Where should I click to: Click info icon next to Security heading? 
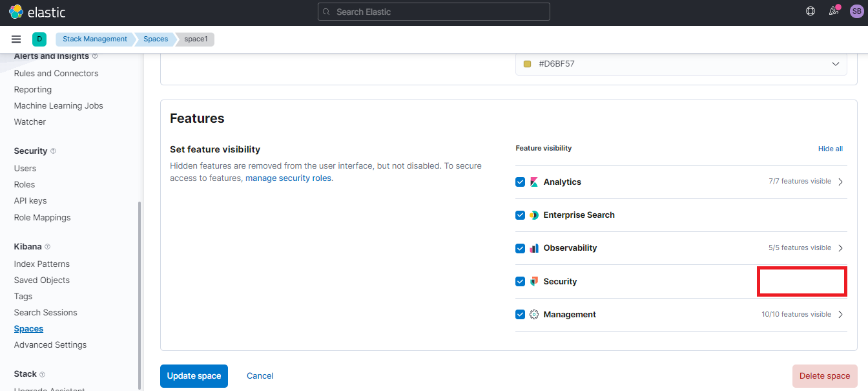(x=53, y=151)
